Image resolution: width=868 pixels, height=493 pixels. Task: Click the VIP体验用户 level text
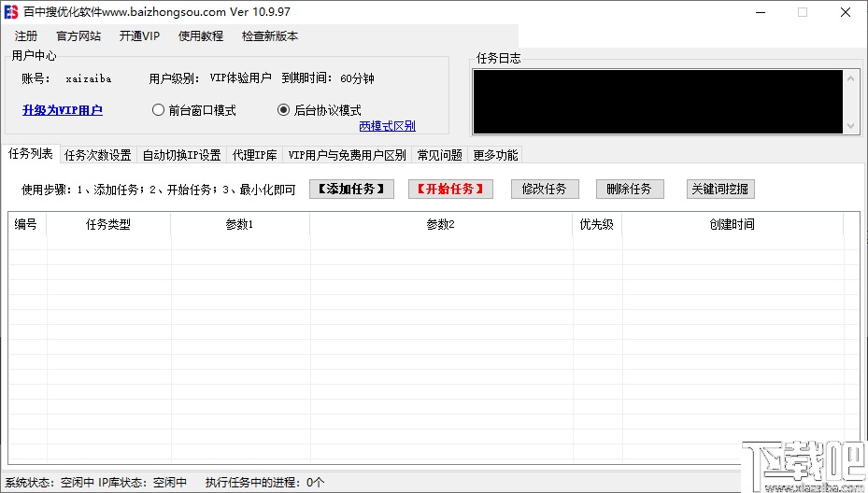[241, 78]
